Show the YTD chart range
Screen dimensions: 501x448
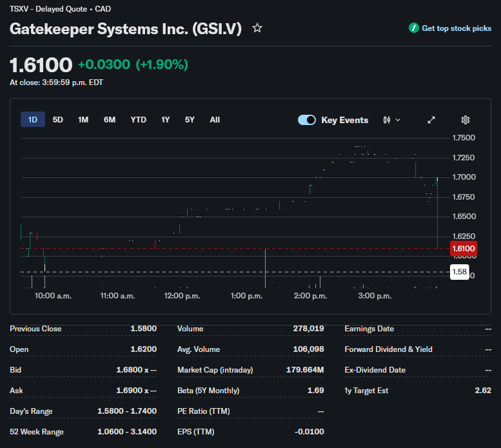[139, 120]
